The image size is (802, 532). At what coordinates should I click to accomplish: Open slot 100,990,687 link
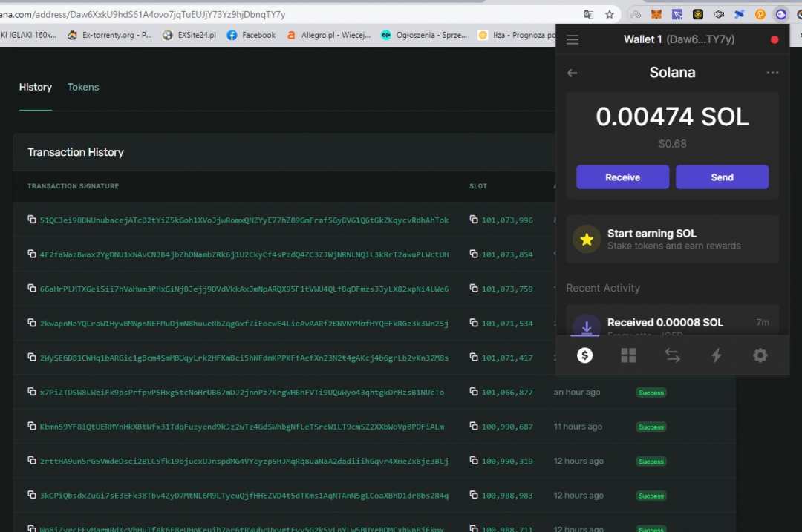point(507,427)
